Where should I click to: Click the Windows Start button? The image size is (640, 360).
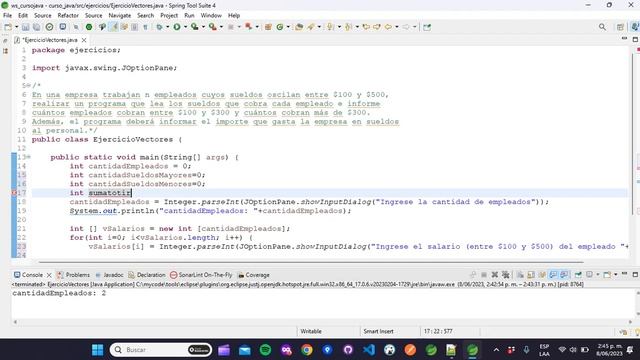click(x=98, y=350)
